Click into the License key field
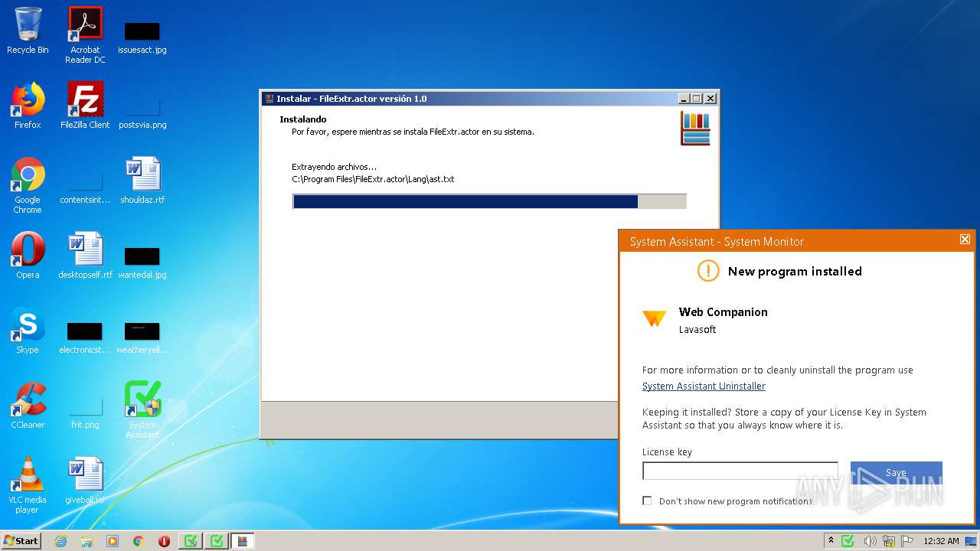The image size is (980, 551). click(740, 471)
